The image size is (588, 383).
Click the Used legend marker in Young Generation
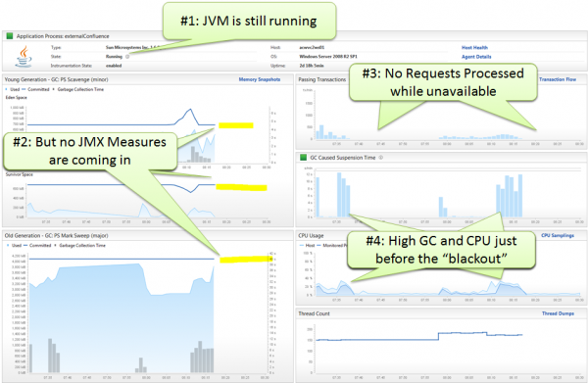7,89
